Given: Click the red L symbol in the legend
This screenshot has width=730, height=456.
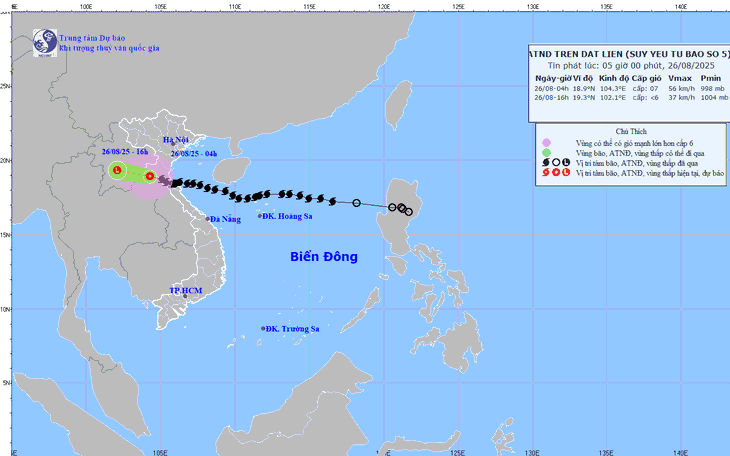Looking at the screenshot, I should (566, 172).
